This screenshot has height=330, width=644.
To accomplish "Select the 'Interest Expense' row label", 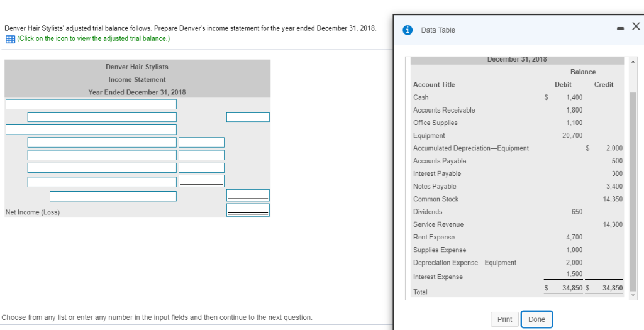I will click(x=438, y=277).
